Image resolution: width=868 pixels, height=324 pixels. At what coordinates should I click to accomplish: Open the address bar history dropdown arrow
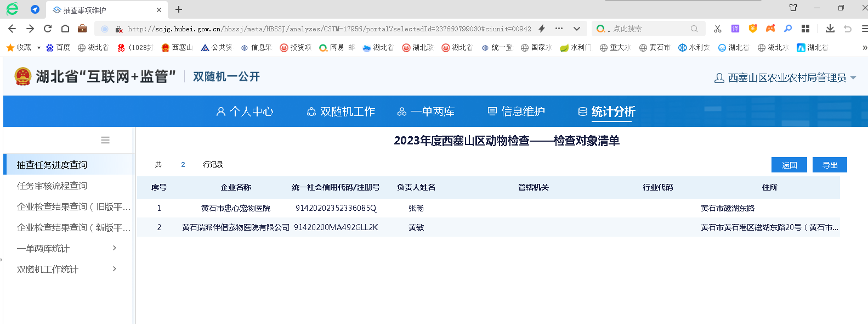point(577,29)
